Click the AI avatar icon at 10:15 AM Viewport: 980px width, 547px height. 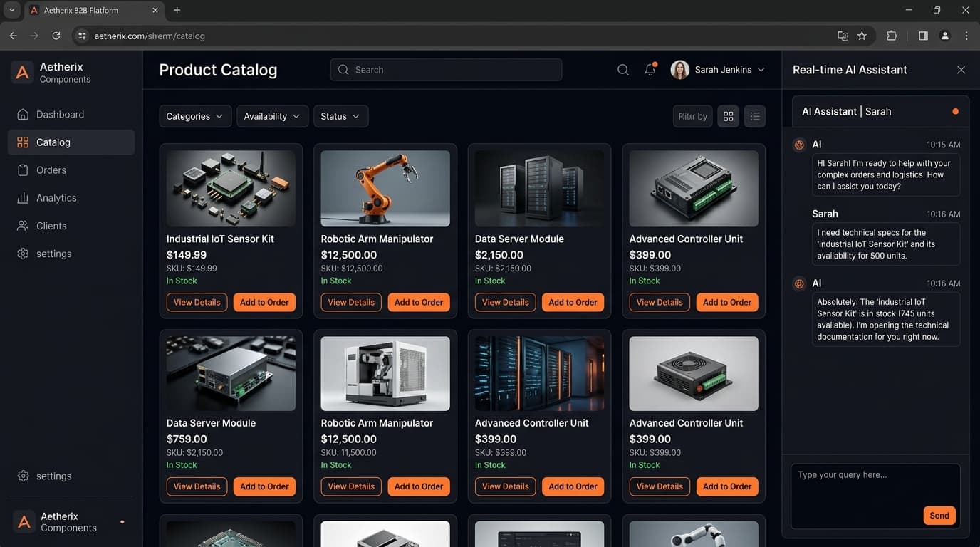point(799,145)
